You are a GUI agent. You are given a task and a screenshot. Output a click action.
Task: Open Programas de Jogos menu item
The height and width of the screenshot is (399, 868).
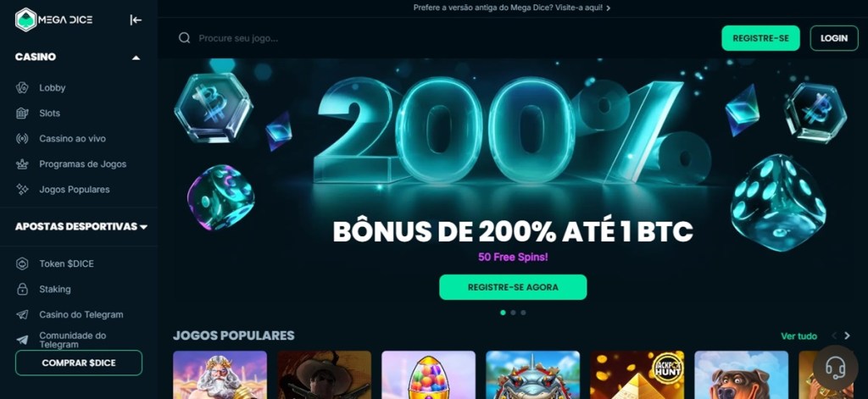[82, 164]
